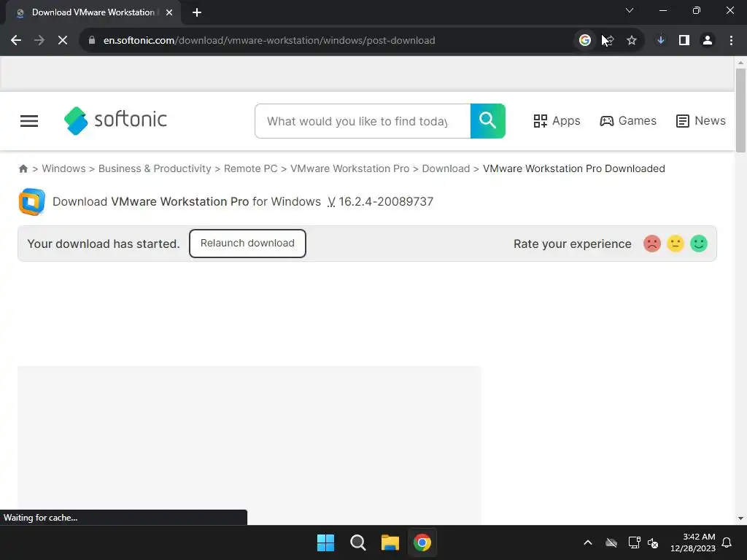Open the clock showing 3:42 AM
Viewport: 747px width, 560px height.
[693, 542]
